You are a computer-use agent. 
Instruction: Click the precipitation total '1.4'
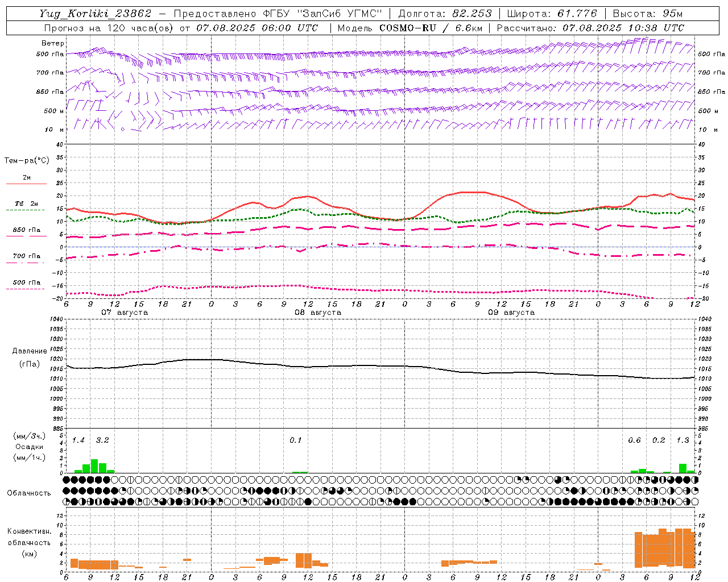pos(78,440)
